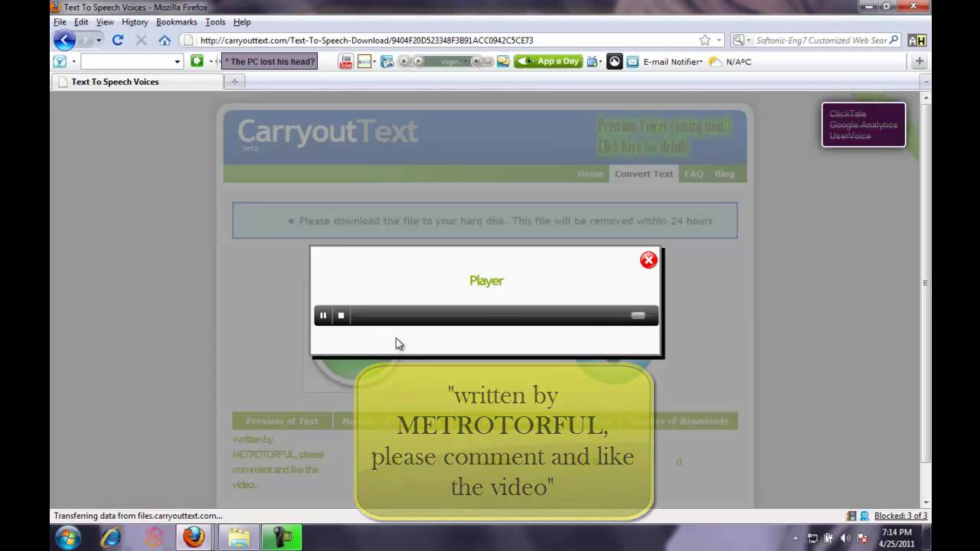This screenshot has width=980, height=551.
Task: Play toolbar radio player button
Action: click(x=419, y=62)
